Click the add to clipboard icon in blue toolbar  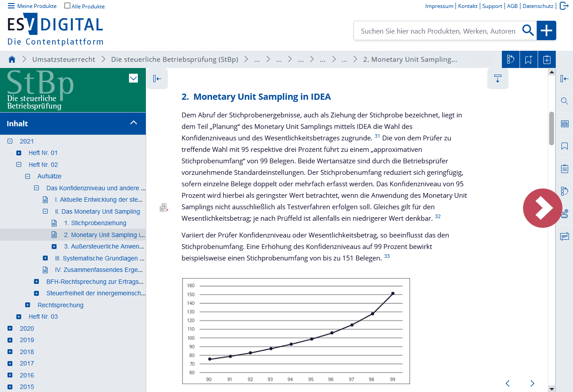click(546, 60)
